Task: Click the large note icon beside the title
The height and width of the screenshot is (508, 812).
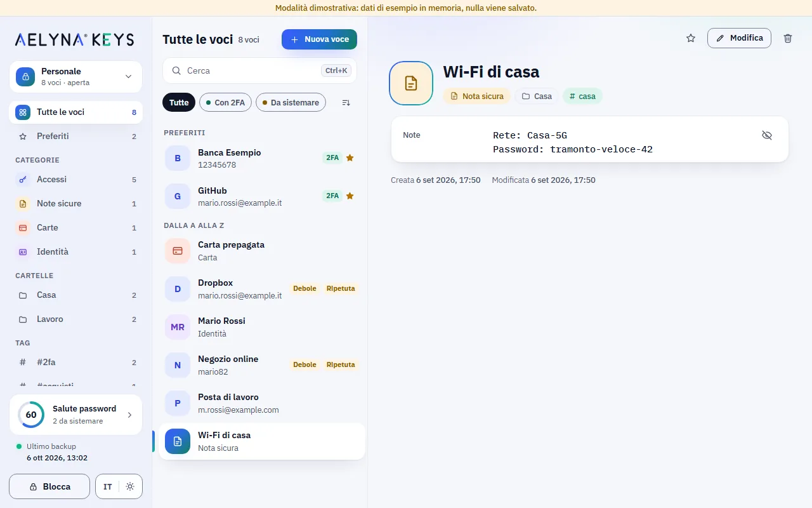Action: [411, 83]
